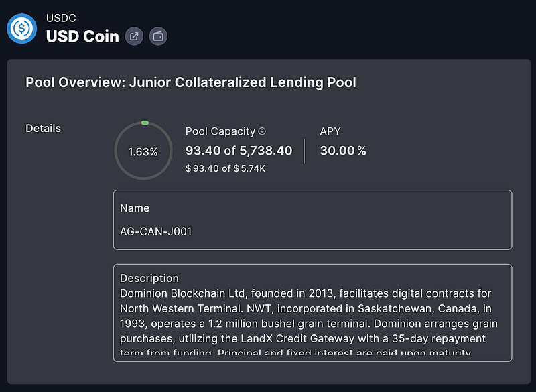Click the Pool Capacity label

220,131
